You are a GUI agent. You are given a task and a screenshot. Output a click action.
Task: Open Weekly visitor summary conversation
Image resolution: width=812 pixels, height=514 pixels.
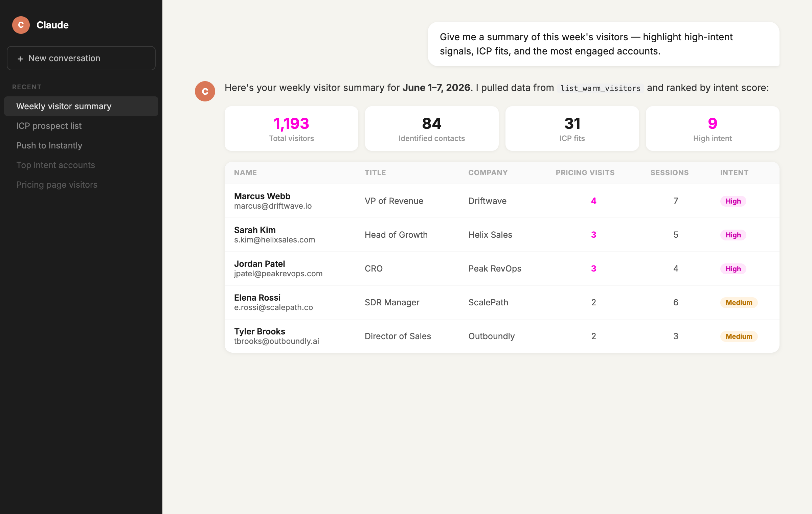coord(81,106)
